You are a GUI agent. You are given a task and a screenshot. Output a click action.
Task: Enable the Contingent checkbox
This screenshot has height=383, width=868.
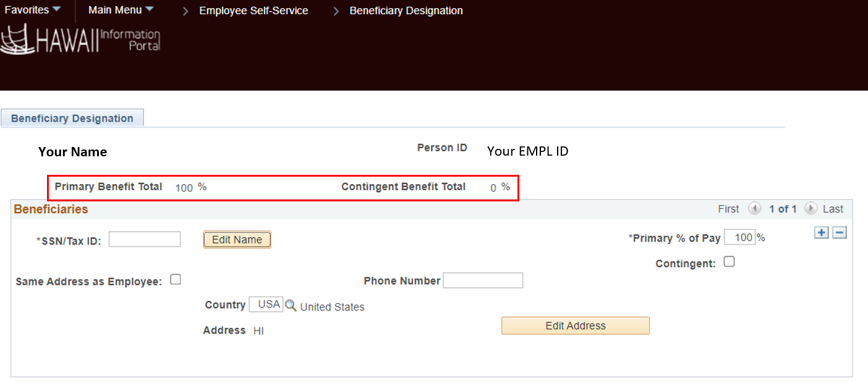click(730, 262)
